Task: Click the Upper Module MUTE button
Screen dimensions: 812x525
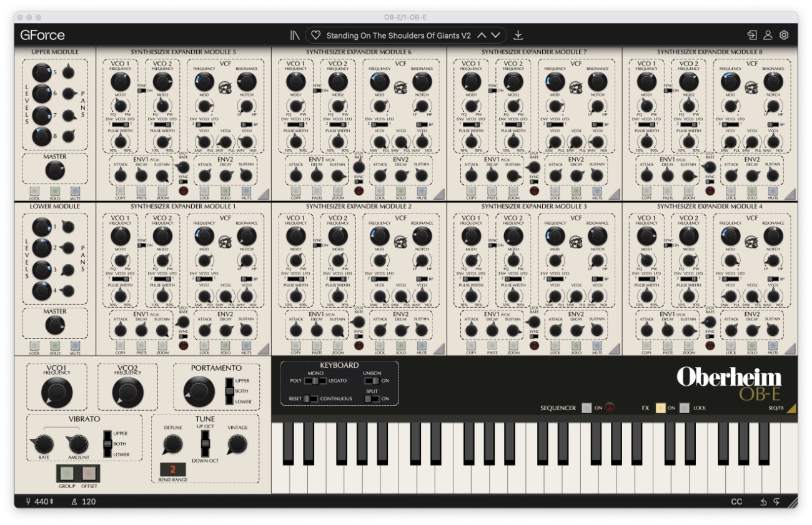Action: click(76, 190)
